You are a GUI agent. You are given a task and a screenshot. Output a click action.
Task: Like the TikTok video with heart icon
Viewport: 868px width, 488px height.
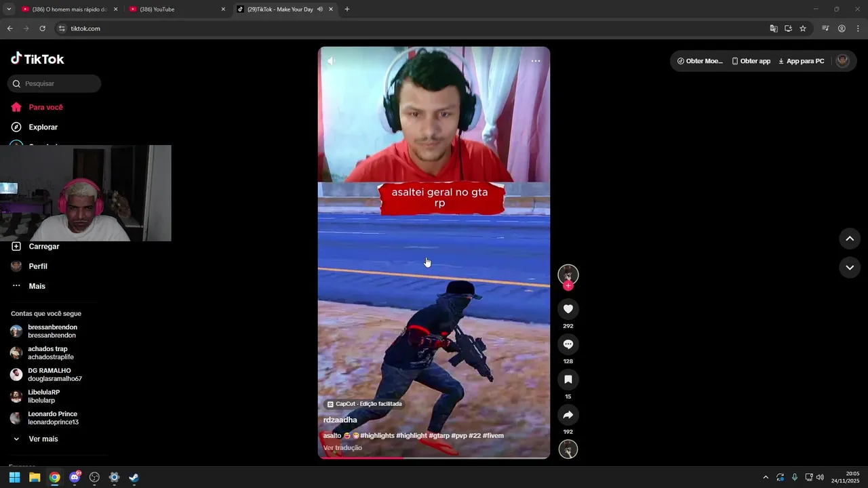[x=568, y=309]
